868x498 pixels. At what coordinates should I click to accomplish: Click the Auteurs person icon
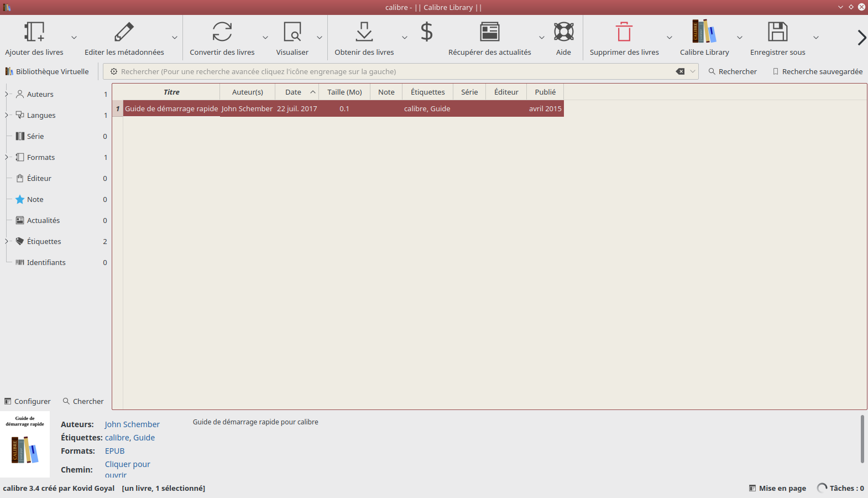[x=20, y=94]
